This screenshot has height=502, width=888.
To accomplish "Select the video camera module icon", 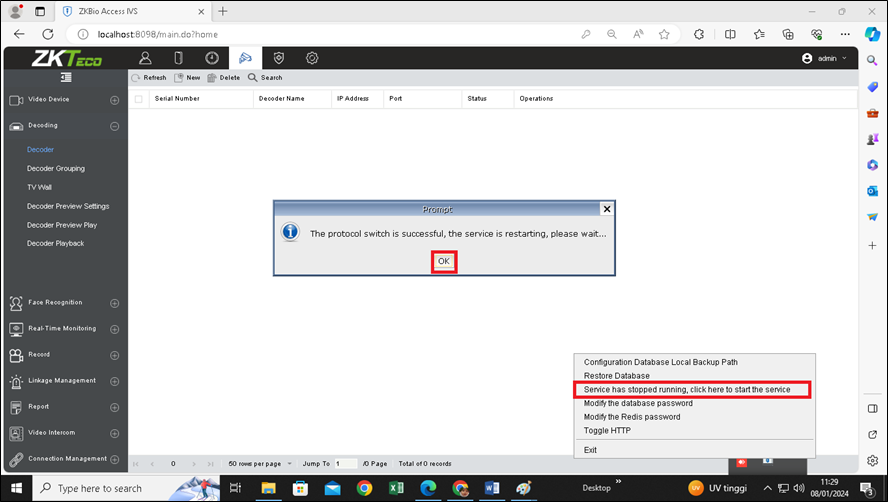I will (245, 58).
